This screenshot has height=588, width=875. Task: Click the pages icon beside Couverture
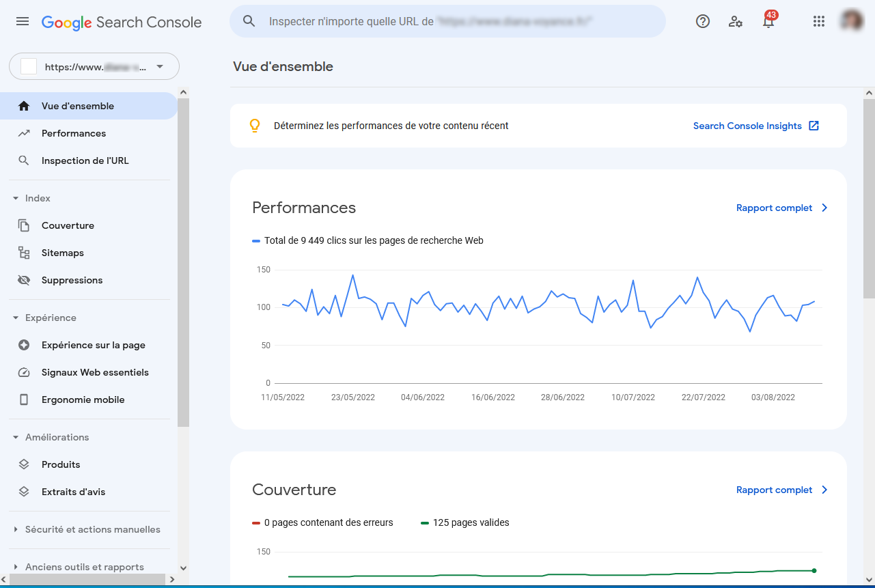(x=24, y=225)
